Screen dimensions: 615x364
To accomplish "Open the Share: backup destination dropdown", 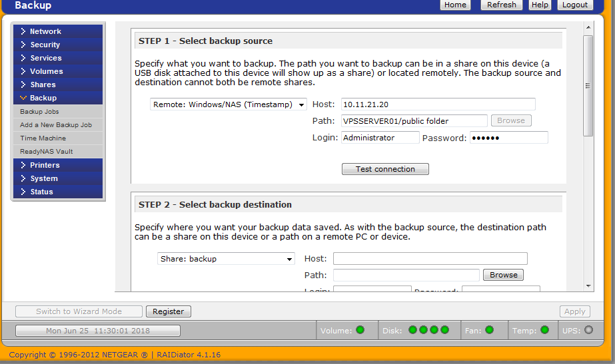I will point(226,259).
